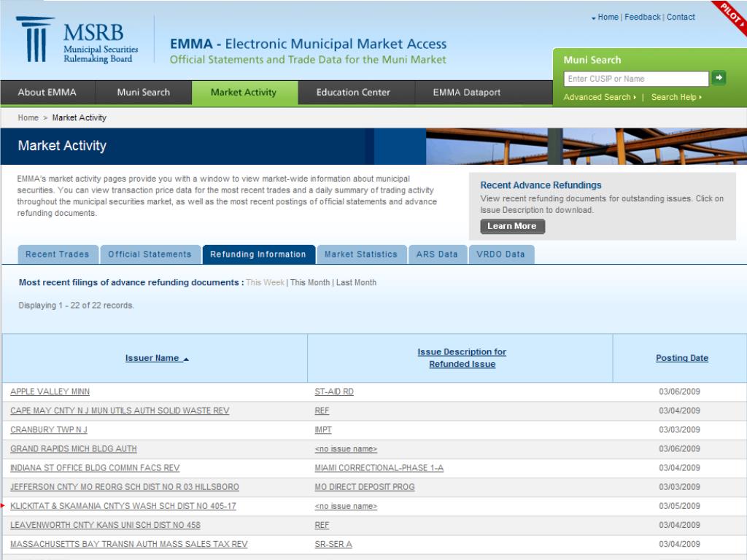Switch to Official Statements tab
747x560 pixels.
point(150,254)
